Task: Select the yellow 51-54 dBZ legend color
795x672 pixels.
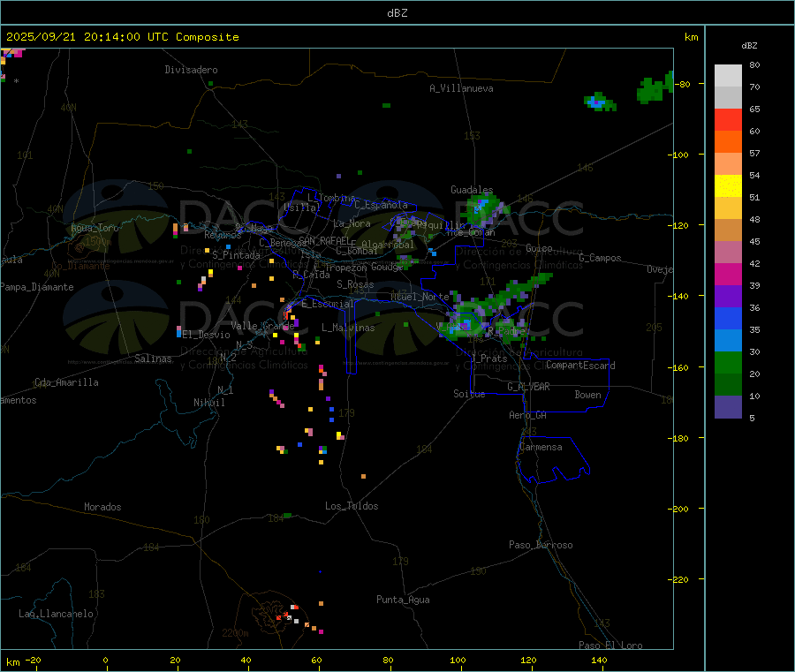Action: click(x=728, y=186)
